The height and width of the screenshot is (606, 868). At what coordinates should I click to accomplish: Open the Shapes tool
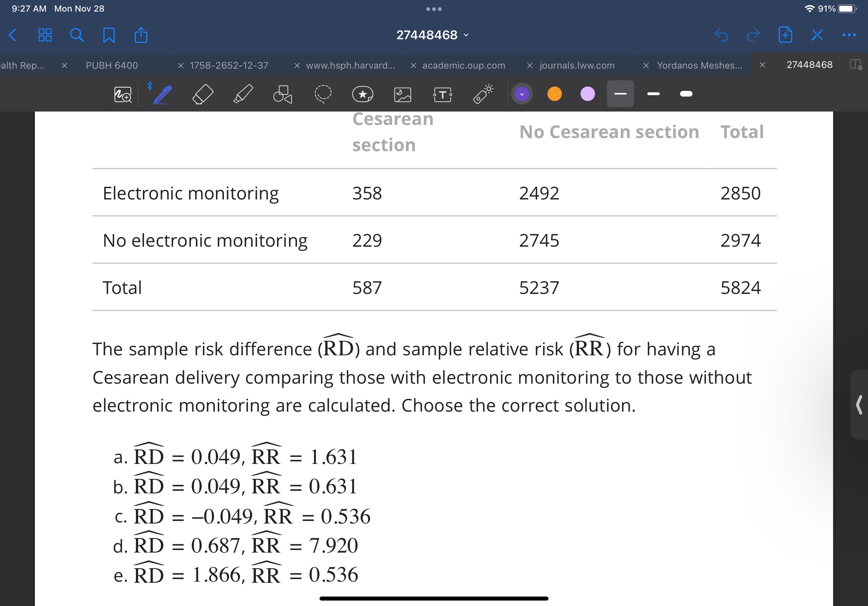tap(283, 94)
